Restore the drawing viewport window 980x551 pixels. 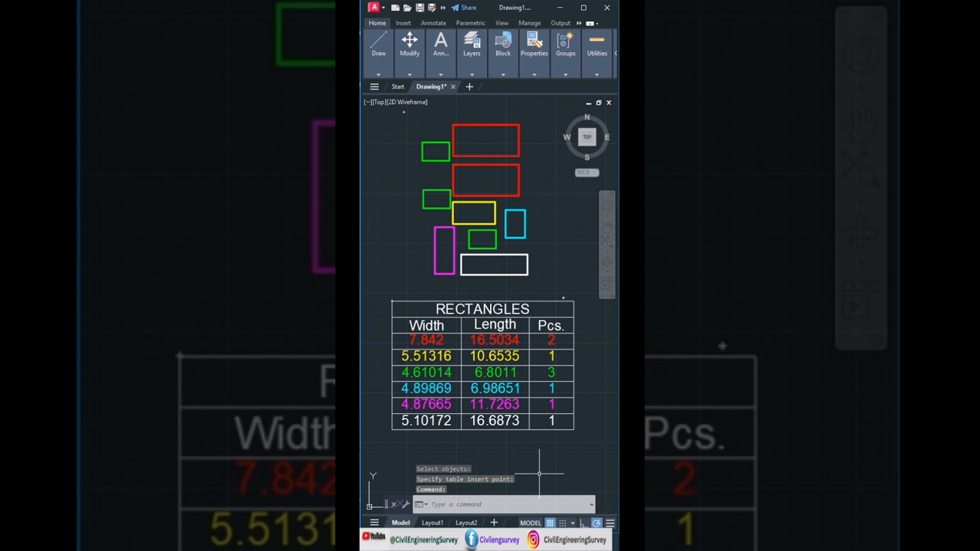click(599, 103)
